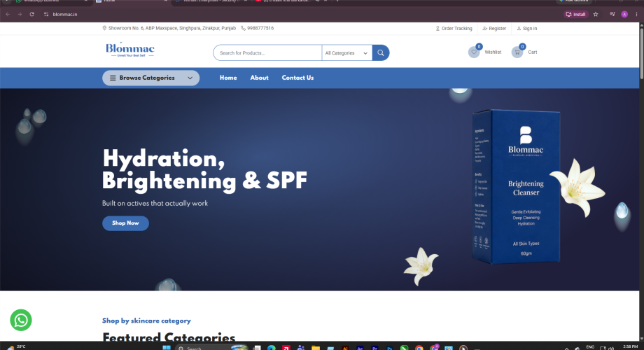This screenshot has width=644, height=350.
Task: Click the 'Shop by skincare category' text
Action: pos(146,321)
